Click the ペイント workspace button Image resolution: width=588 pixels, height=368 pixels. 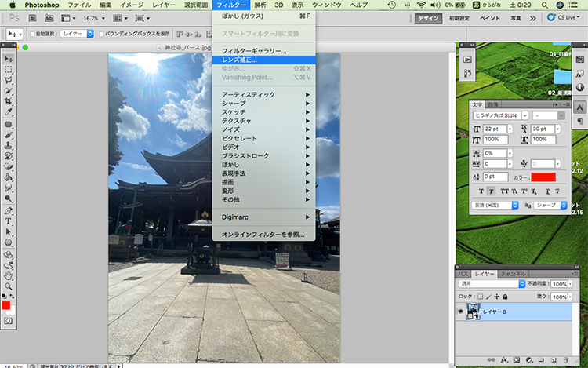490,18
